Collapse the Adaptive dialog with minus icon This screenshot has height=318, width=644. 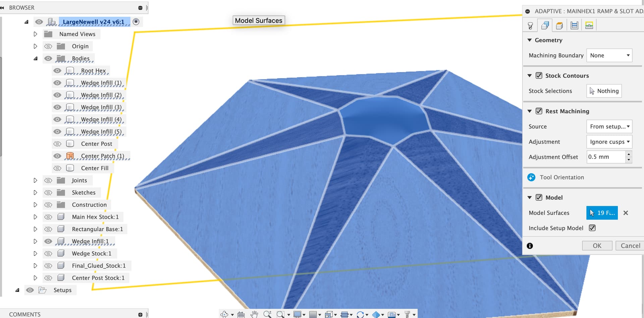(528, 11)
